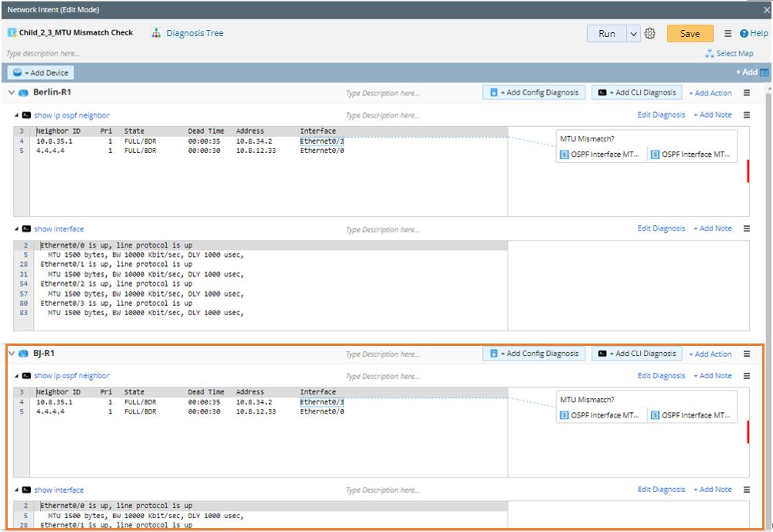Save the network intent
The height and width of the screenshot is (532, 773).
pyautogui.click(x=690, y=34)
